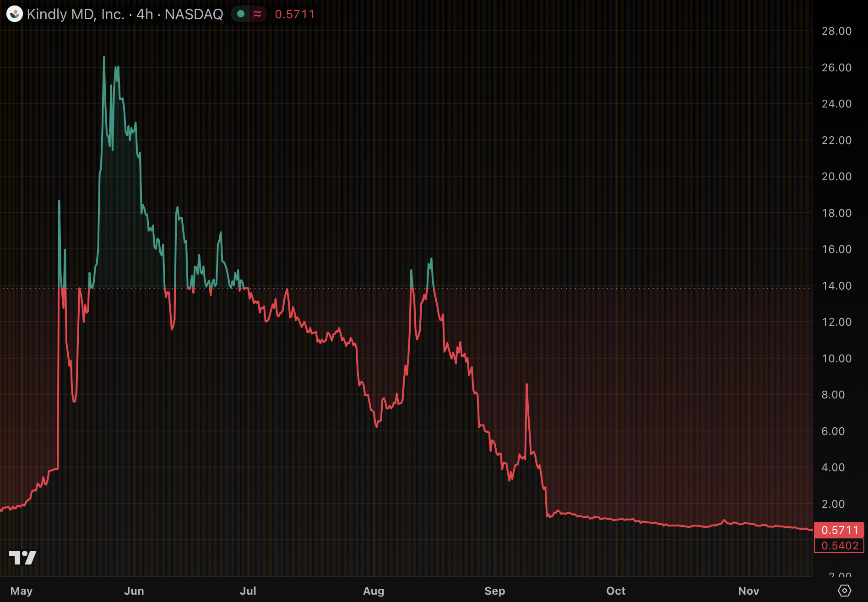868x602 pixels.
Task: Click the green market open status dot
Action: tap(240, 14)
